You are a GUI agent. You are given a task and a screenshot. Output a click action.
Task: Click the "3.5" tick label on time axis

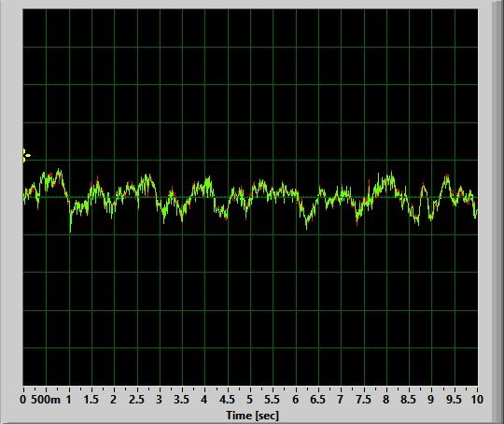[182, 399]
